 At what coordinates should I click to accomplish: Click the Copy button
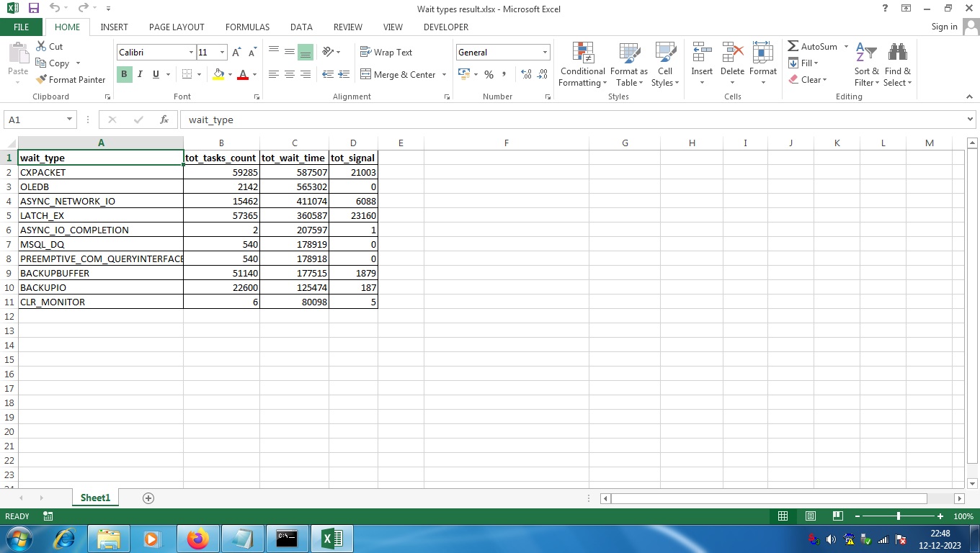tap(53, 63)
